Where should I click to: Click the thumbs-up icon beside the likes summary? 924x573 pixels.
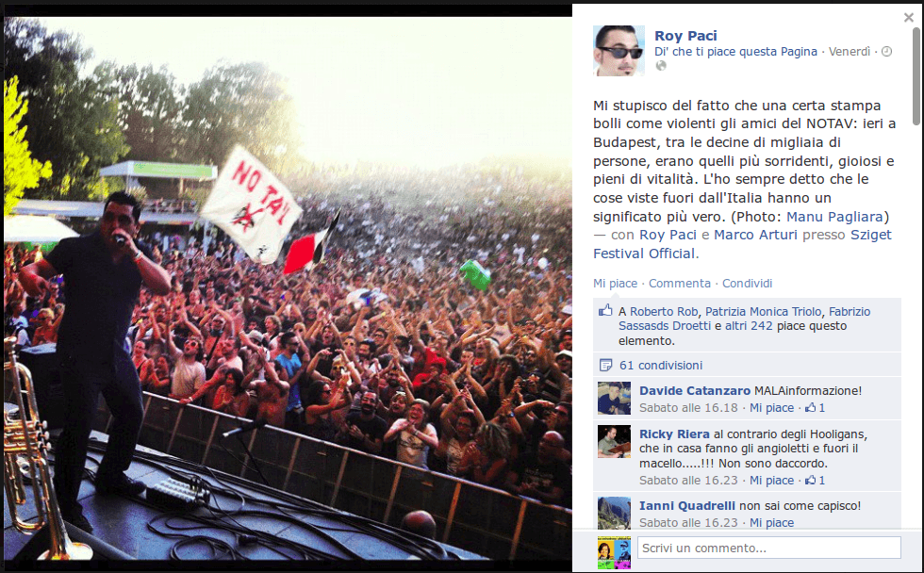(x=605, y=310)
